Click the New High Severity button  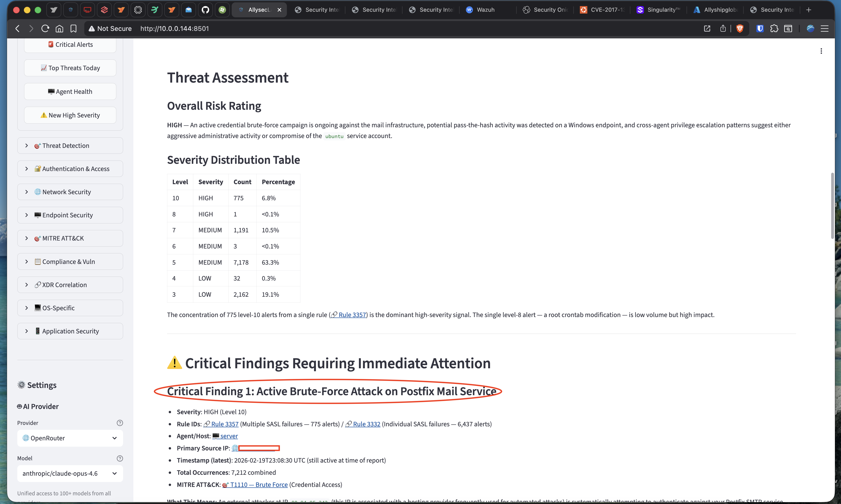point(70,115)
